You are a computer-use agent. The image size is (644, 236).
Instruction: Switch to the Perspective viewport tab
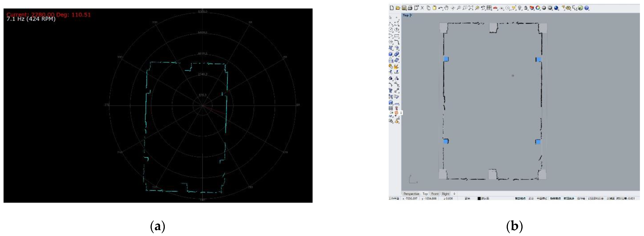click(411, 194)
